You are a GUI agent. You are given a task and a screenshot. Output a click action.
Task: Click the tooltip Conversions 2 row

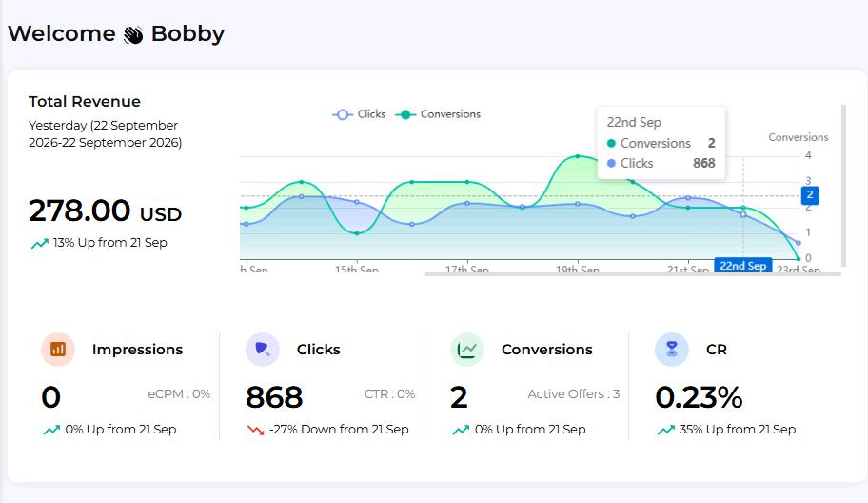(661, 144)
